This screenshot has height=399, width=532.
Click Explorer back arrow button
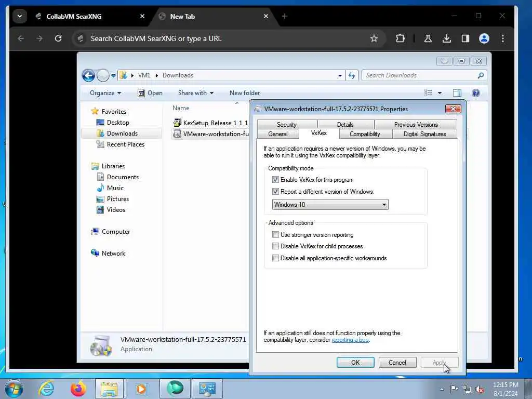[x=88, y=75]
